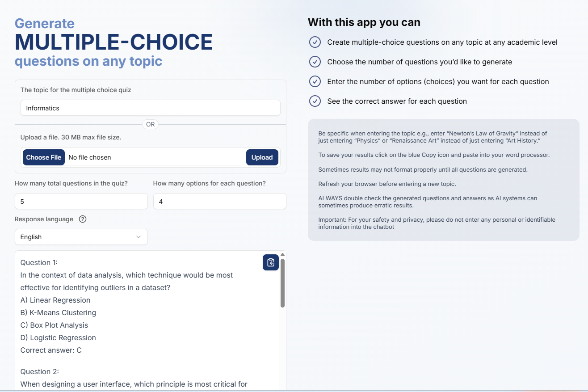Click the Response language help icon

pyautogui.click(x=82, y=219)
